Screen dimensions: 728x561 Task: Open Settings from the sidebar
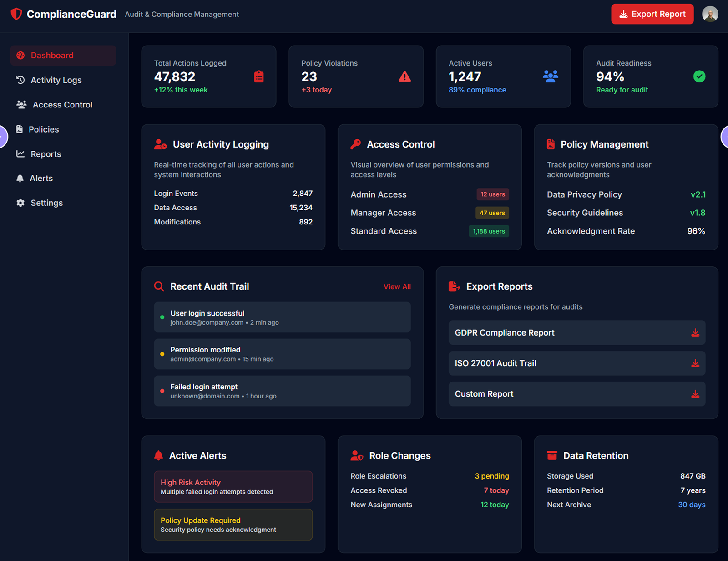[46, 203]
